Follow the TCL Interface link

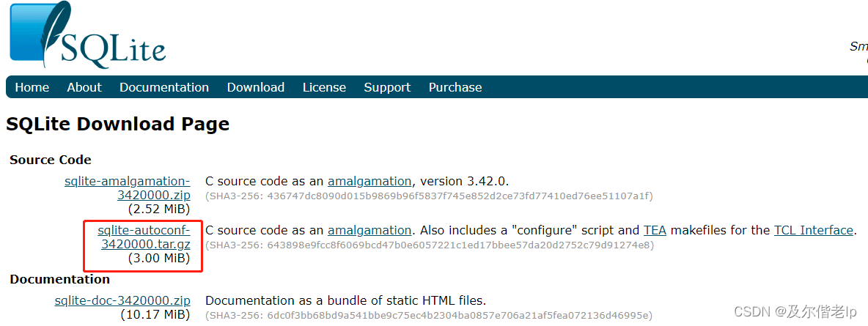tap(813, 230)
